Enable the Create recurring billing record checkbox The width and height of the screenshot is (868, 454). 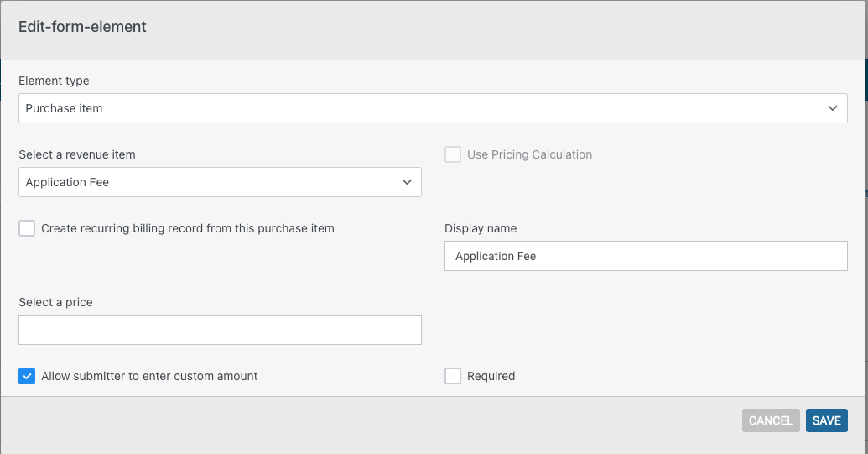pos(27,228)
